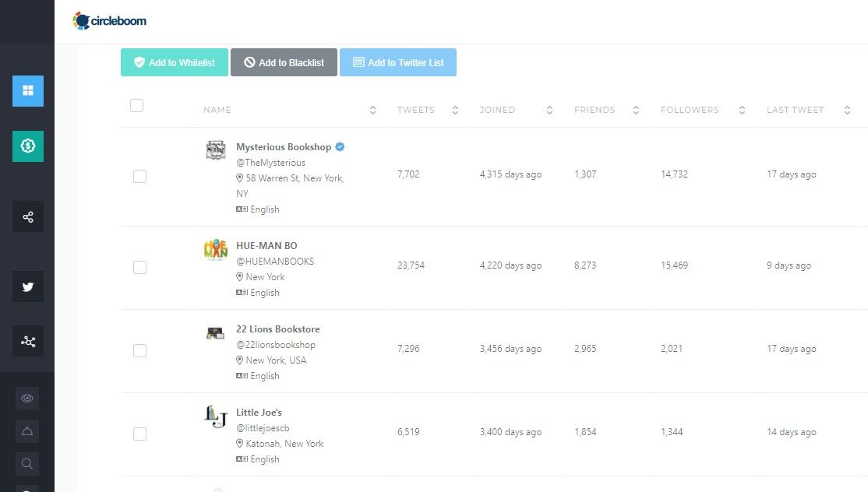Open Mysterious Bookshop profile name link
This screenshot has width=868, height=492.
(x=284, y=147)
